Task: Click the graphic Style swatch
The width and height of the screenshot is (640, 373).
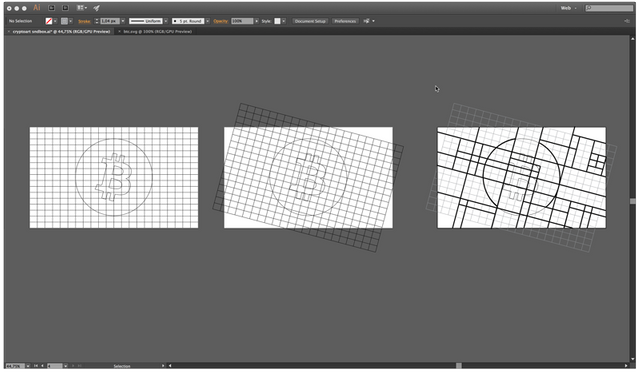Action: 277,21
